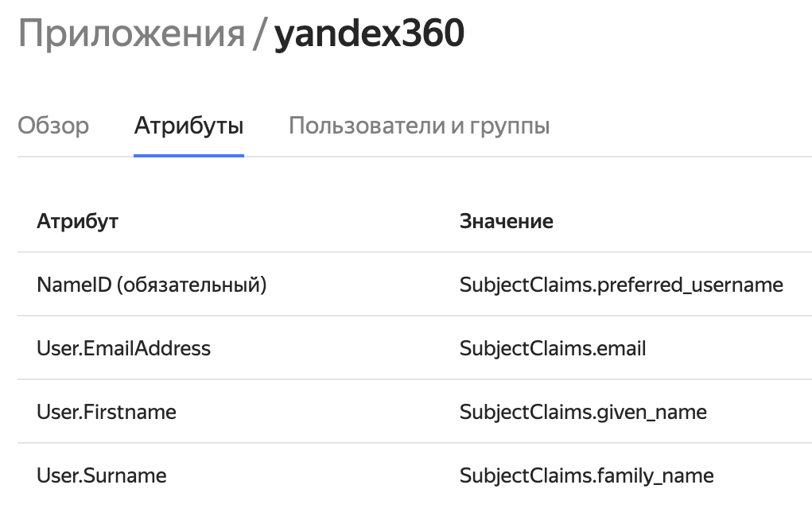Pick the User.Surname attribute cell
The width and height of the screenshot is (812, 512).
point(102,475)
